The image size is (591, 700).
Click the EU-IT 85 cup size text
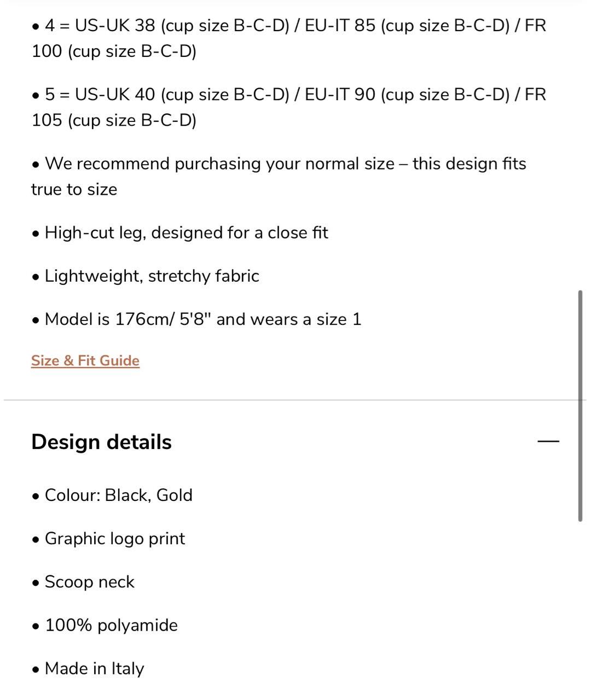(407, 25)
